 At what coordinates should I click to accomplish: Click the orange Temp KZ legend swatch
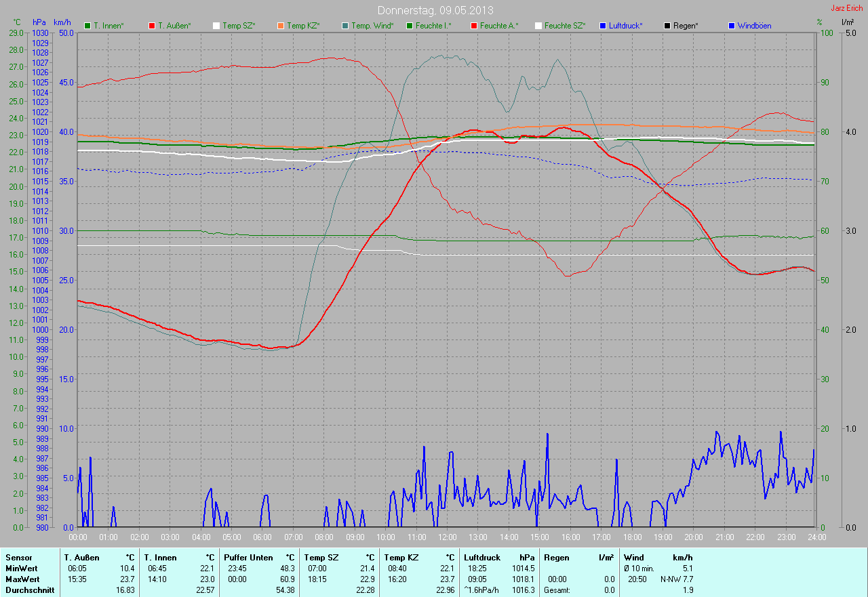pos(281,26)
